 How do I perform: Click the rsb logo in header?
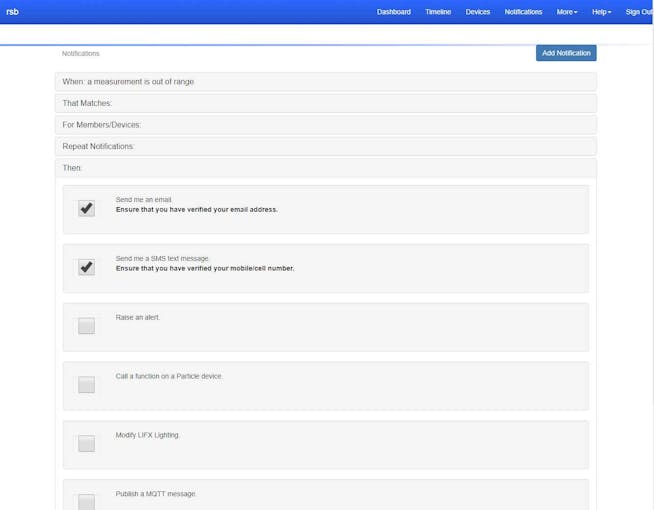(13, 12)
